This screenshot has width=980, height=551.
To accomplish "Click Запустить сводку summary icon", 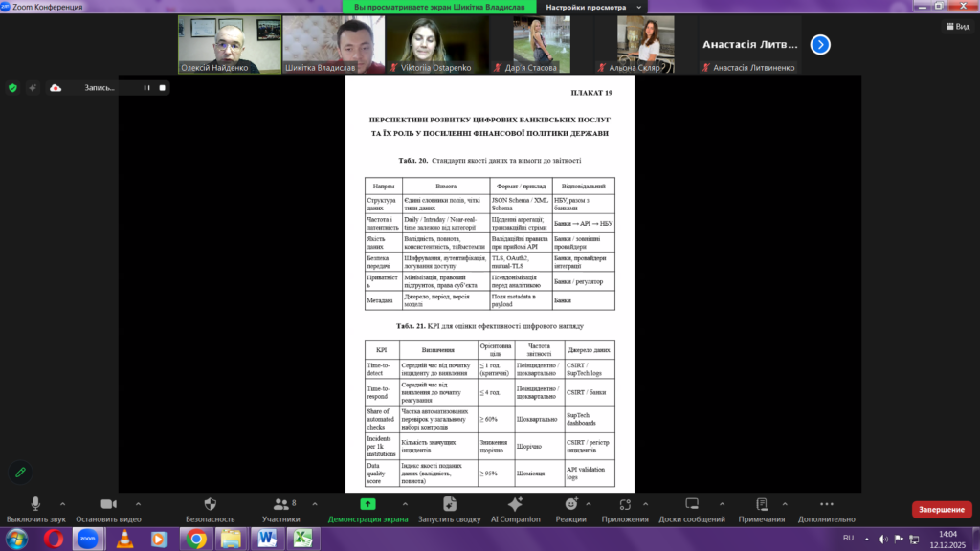I will click(x=449, y=504).
